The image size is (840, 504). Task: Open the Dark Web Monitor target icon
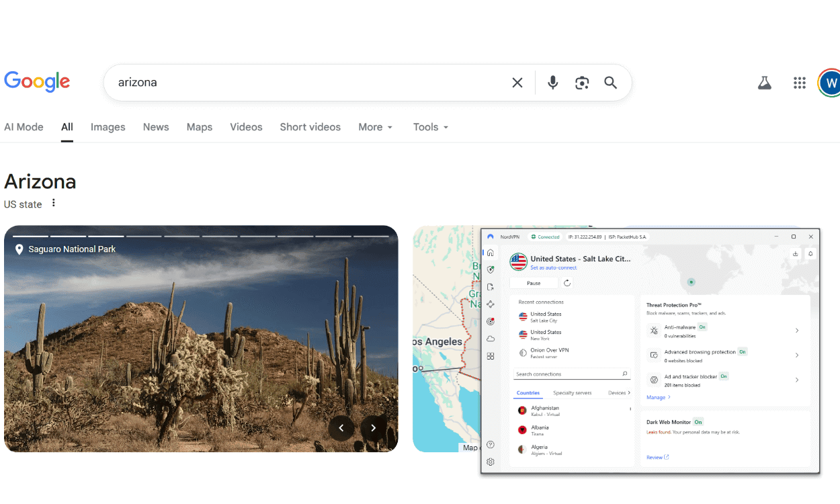pyautogui.click(x=491, y=322)
